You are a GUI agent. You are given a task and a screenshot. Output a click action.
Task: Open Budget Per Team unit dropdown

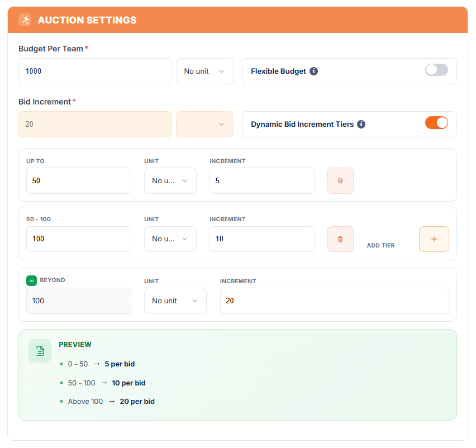point(204,72)
